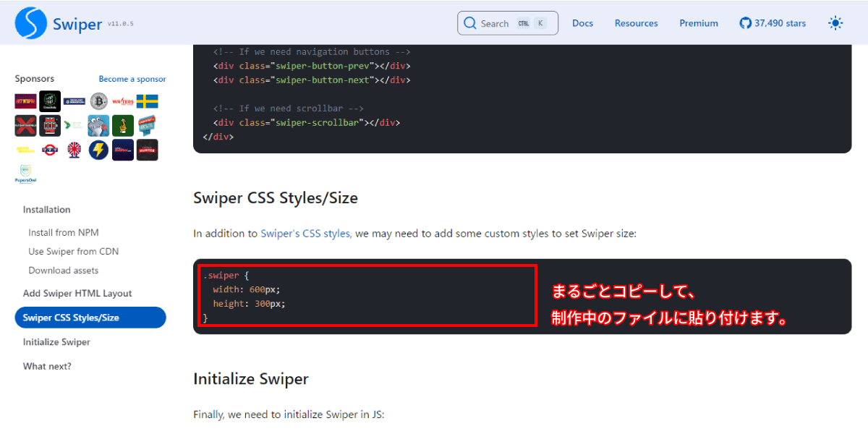Open the cartoon shark sponsor logo
868x434 pixels.
[98, 126]
